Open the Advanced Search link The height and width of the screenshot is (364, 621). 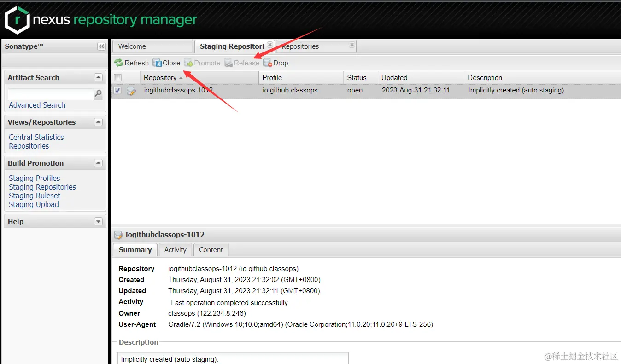click(37, 105)
